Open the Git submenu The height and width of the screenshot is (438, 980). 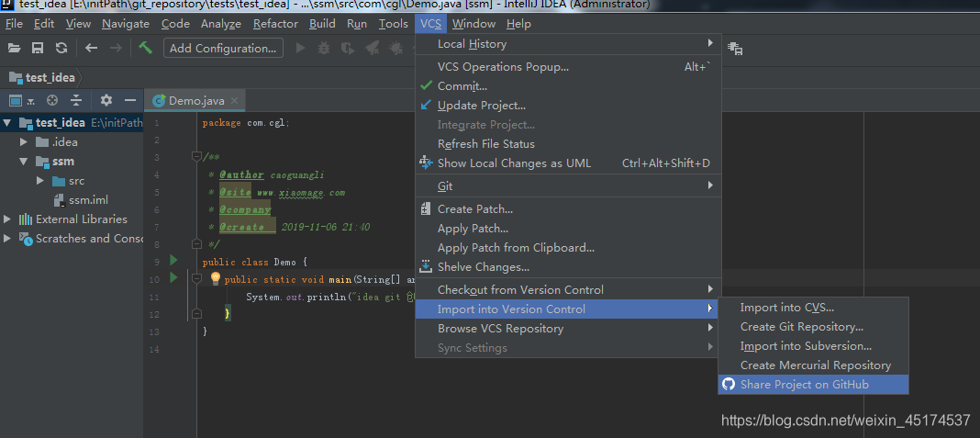(568, 185)
